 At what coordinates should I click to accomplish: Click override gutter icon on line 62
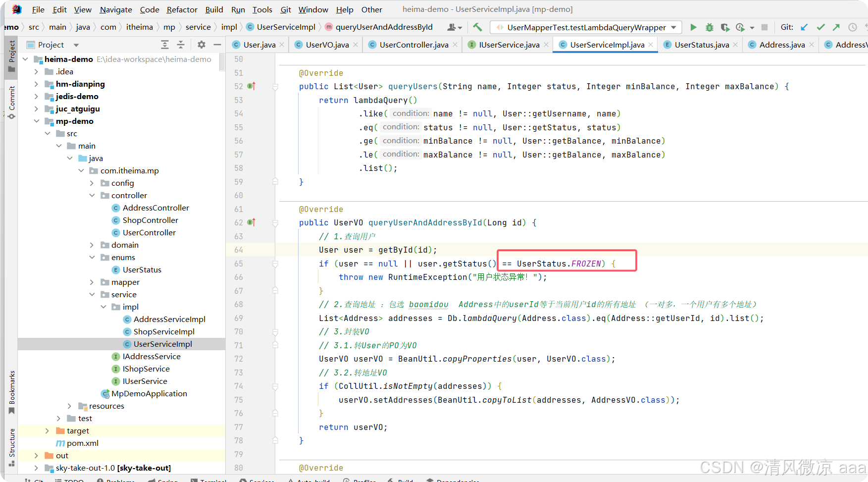tap(251, 222)
